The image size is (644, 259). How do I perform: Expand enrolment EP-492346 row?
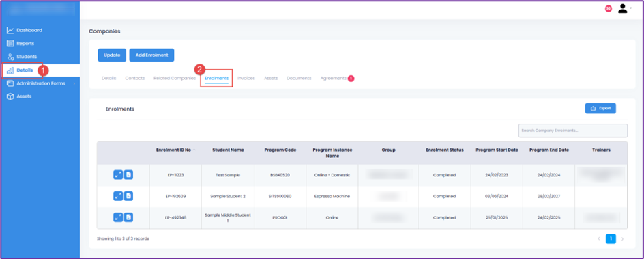pos(118,217)
